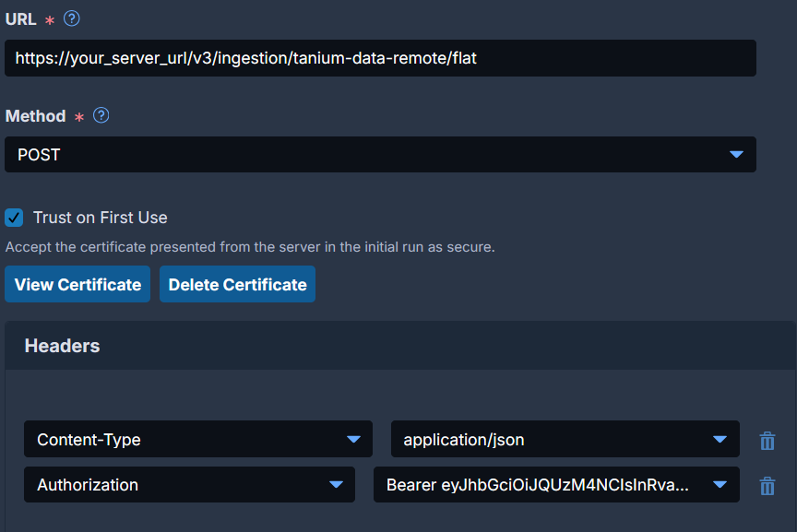Image resolution: width=797 pixels, height=532 pixels.
Task: Delete the Authorization header row
Action: click(767, 486)
